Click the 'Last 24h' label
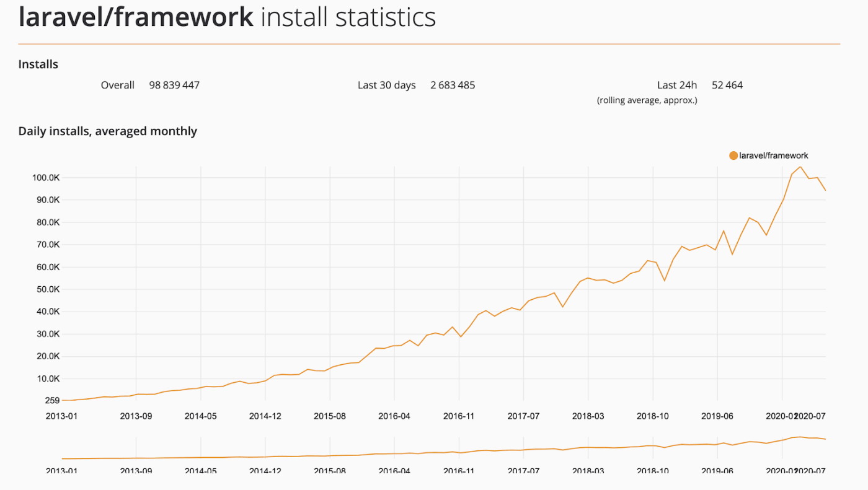Viewport: 868px width, 490px height. [x=677, y=85]
